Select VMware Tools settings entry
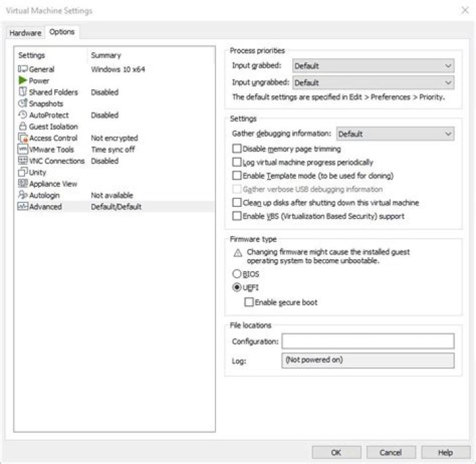476x464 pixels. coord(52,149)
